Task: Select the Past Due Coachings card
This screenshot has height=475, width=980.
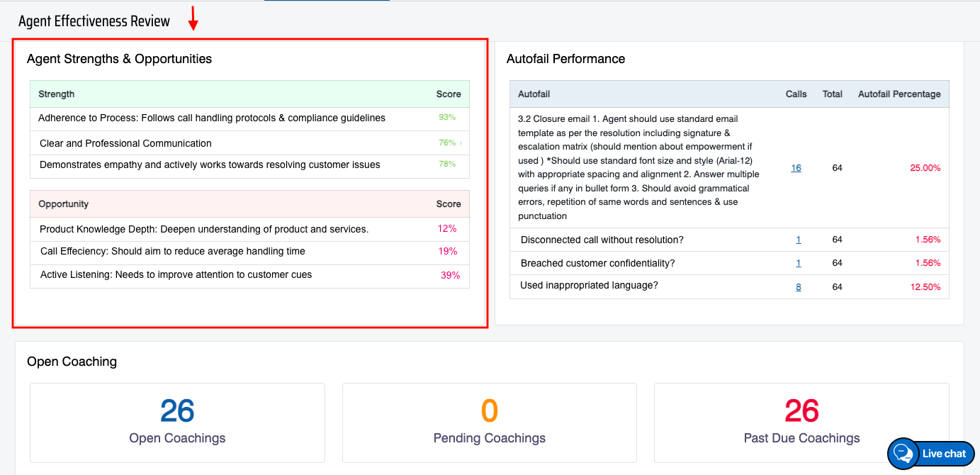Action: coord(801,423)
